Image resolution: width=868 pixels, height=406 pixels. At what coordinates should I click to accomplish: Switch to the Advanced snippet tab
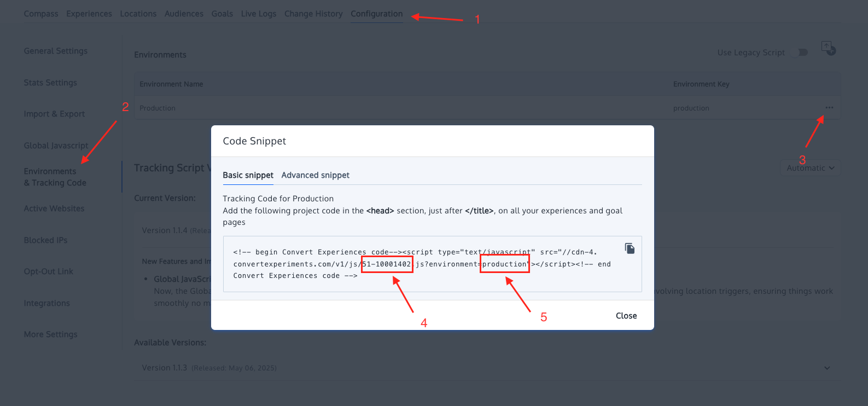tap(316, 175)
